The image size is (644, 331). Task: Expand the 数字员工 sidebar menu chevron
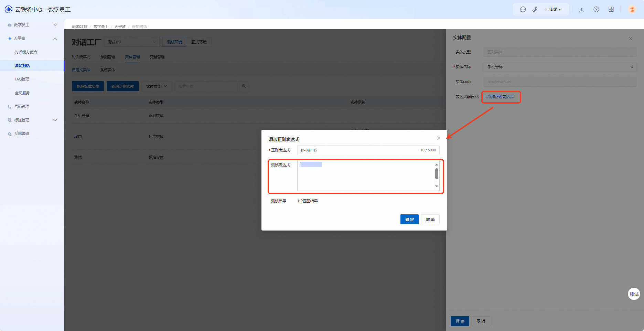coord(55,25)
